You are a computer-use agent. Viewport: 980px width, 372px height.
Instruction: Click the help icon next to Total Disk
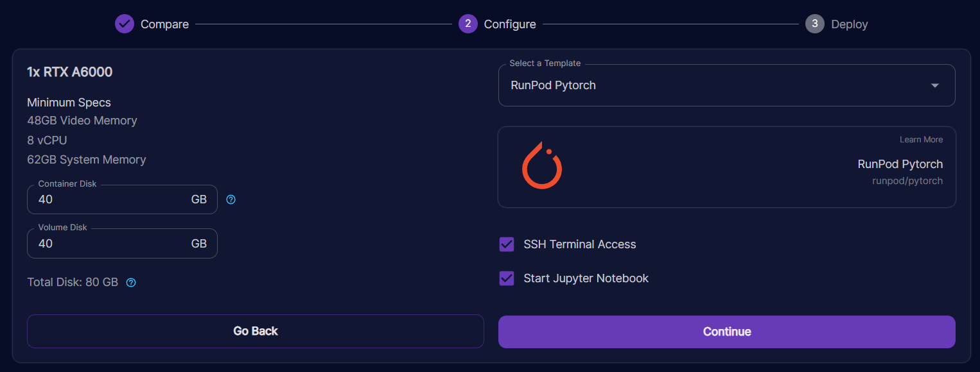(x=131, y=282)
